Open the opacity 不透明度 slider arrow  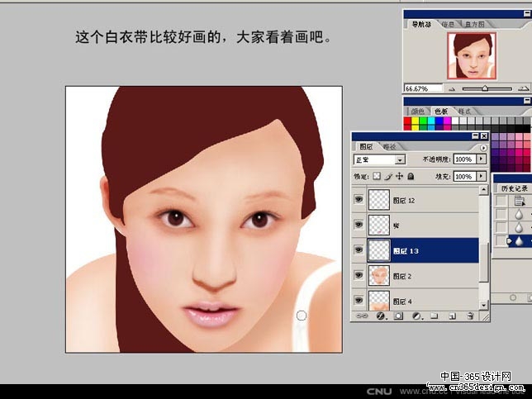tap(481, 159)
